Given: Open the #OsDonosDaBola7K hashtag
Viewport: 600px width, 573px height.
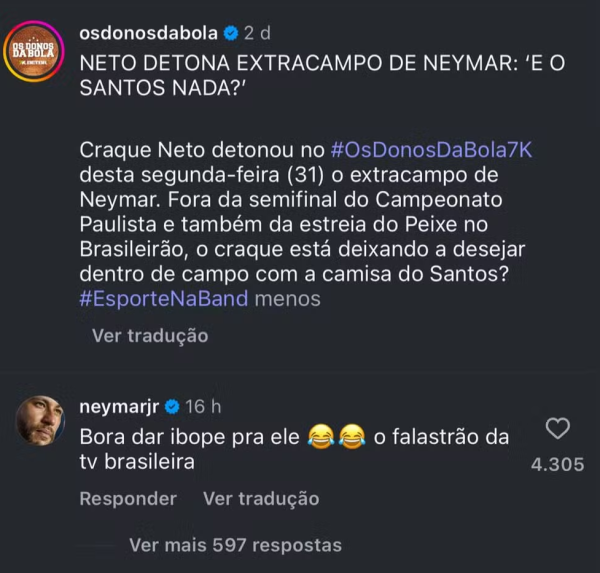Looking at the screenshot, I should coord(434,150).
